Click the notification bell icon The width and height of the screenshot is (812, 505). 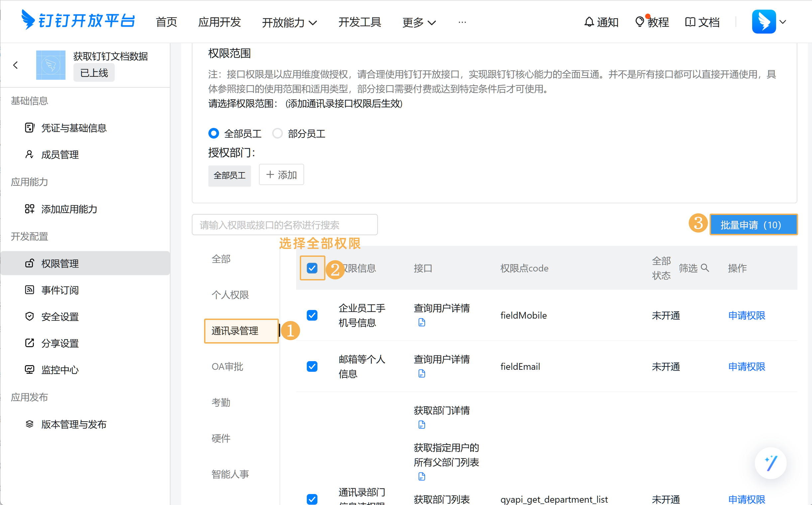pyautogui.click(x=589, y=22)
